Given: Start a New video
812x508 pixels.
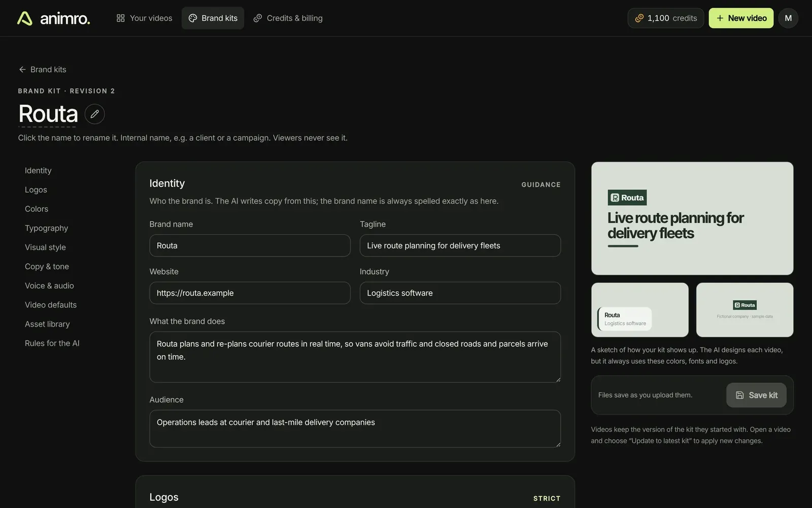Looking at the screenshot, I should (x=741, y=18).
